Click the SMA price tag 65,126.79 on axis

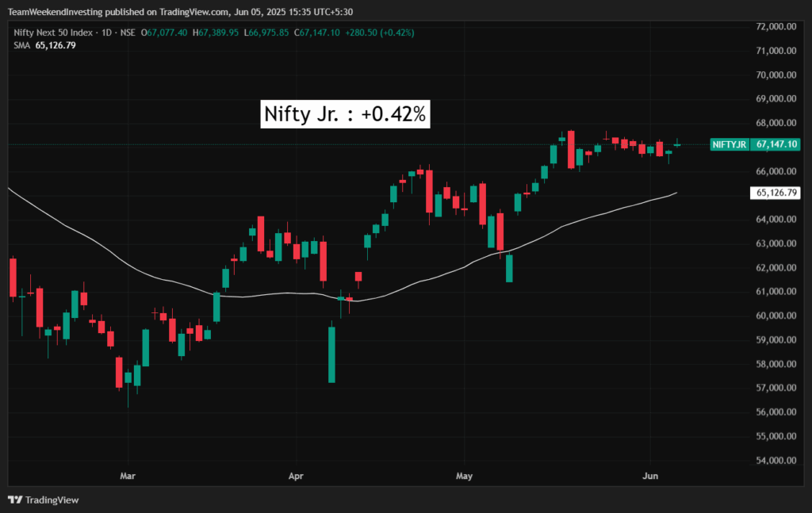776,193
